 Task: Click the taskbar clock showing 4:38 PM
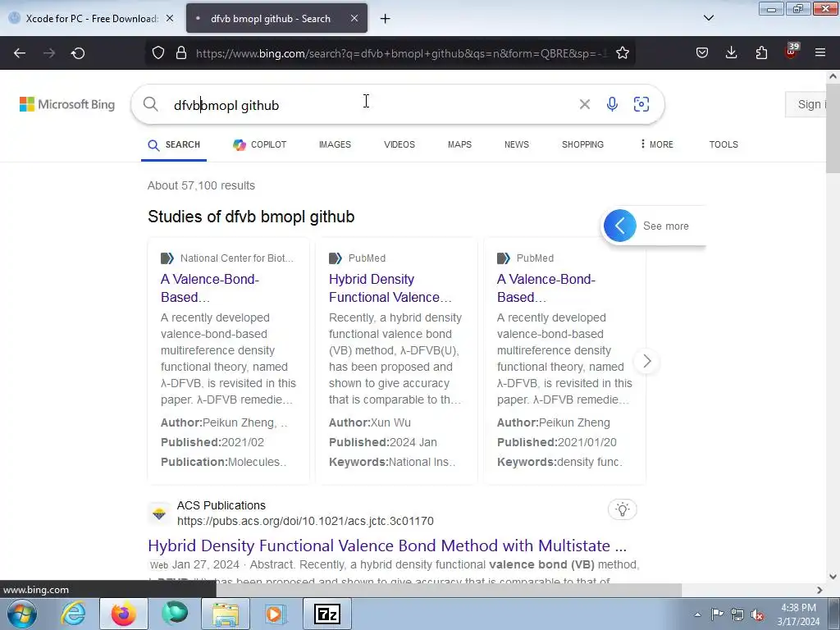(x=798, y=614)
